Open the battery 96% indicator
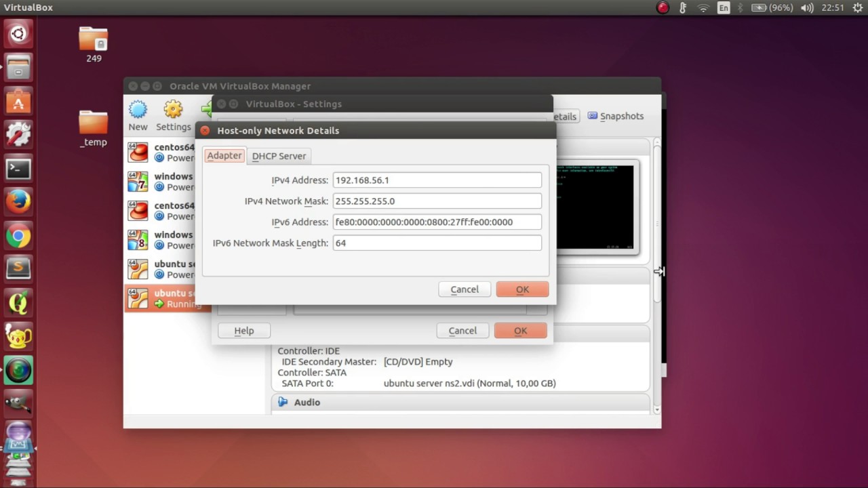The image size is (868, 488). pyautogui.click(x=772, y=7)
